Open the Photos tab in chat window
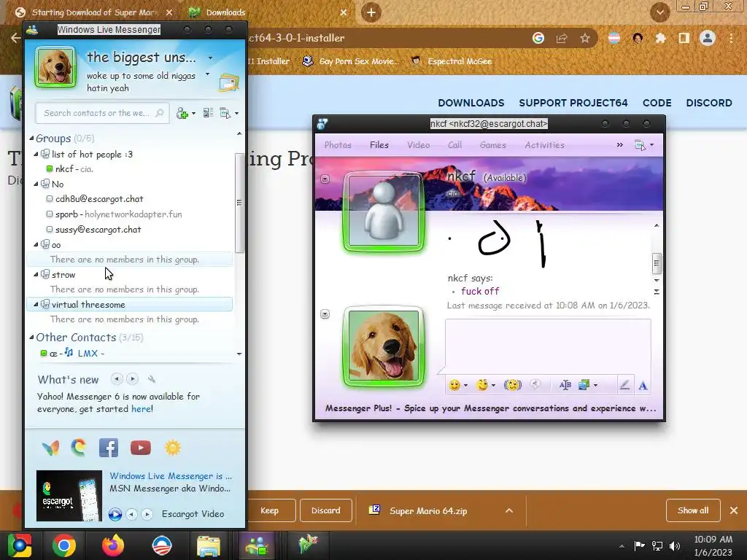This screenshot has width=747, height=560. tap(338, 145)
